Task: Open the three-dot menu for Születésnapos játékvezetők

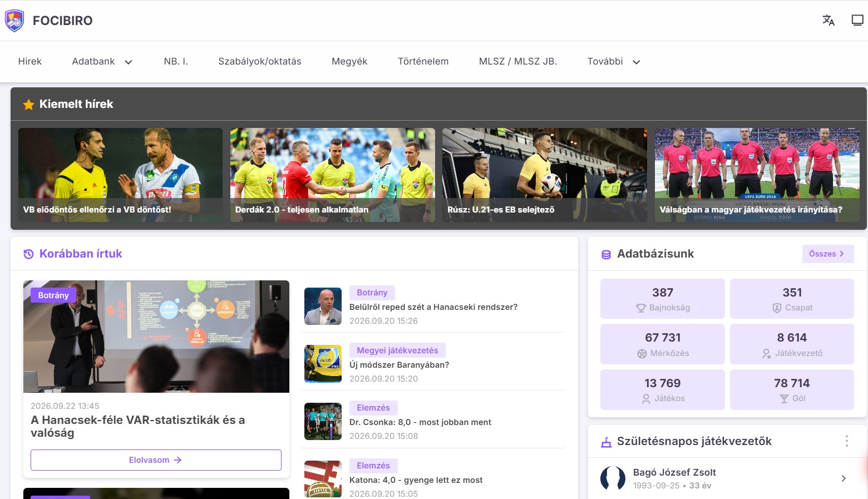Action: (846, 441)
